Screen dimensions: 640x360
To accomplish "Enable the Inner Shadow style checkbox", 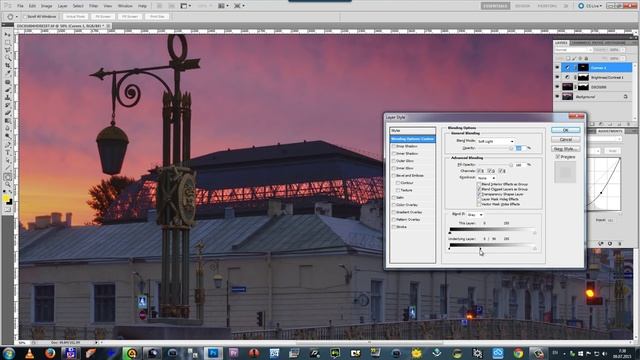I will click(394, 153).
